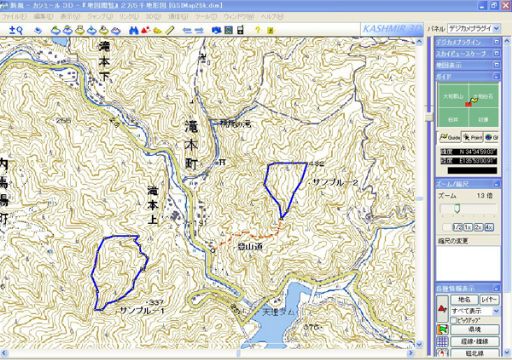Go forward with the right arrow icon
The width and height of the screenshot is (512, 360).
(199, 31)
